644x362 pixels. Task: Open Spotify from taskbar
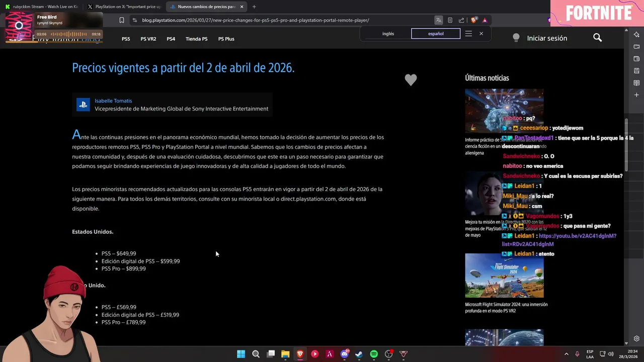coord(374,354)
